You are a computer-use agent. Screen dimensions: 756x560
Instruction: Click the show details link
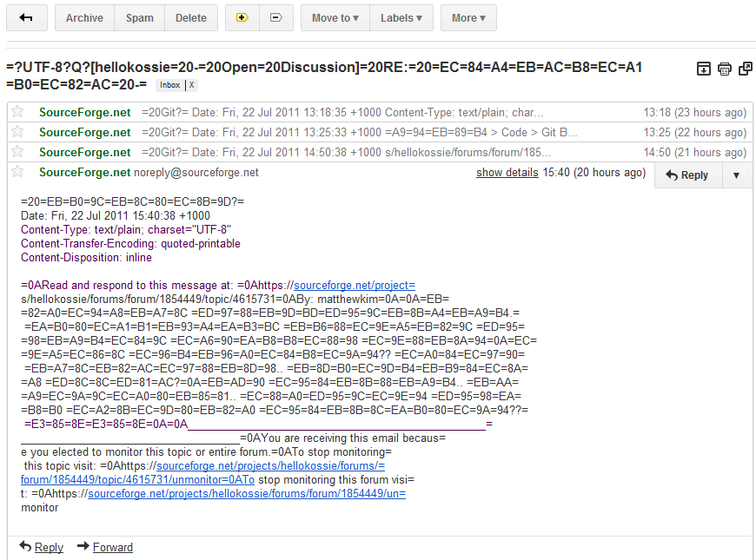click(x=507, y=173)
